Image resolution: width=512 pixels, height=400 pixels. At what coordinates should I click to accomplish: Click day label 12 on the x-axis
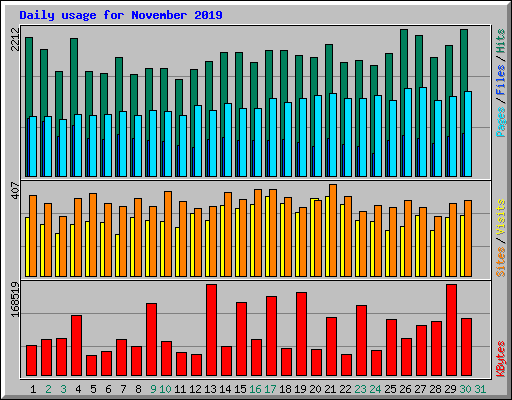pyautogui.click(x=195, y=389)
